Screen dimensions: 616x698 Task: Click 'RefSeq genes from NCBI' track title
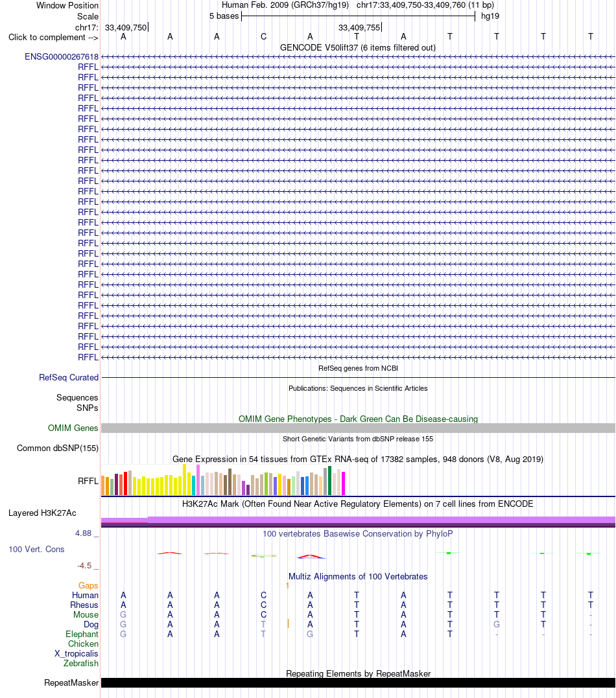(358, 368)
